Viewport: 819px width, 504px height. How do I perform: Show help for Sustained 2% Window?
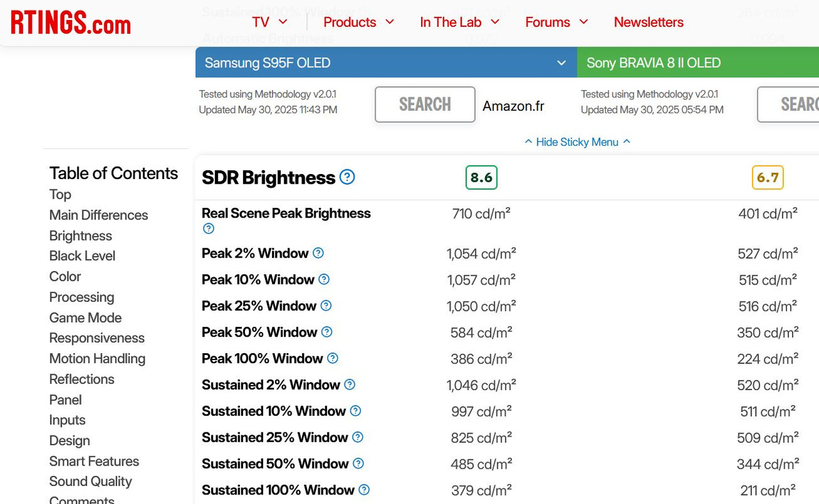(x=349, y=384)
